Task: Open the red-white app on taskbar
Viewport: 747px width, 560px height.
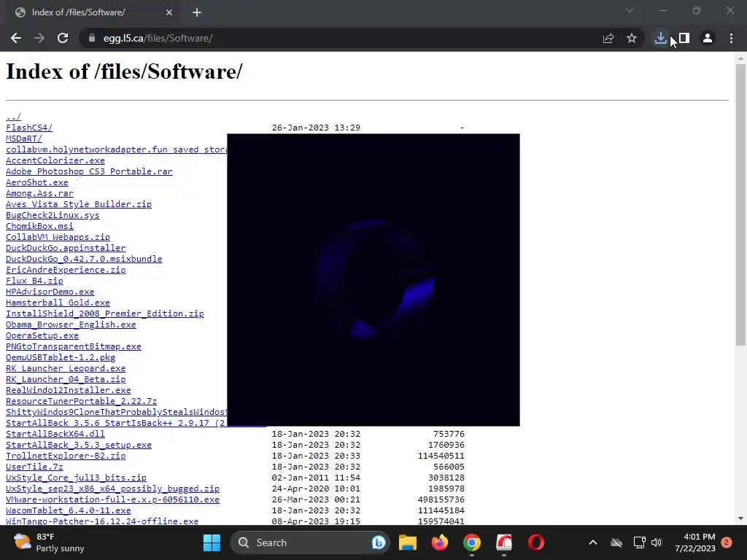Action: (504, 542)
